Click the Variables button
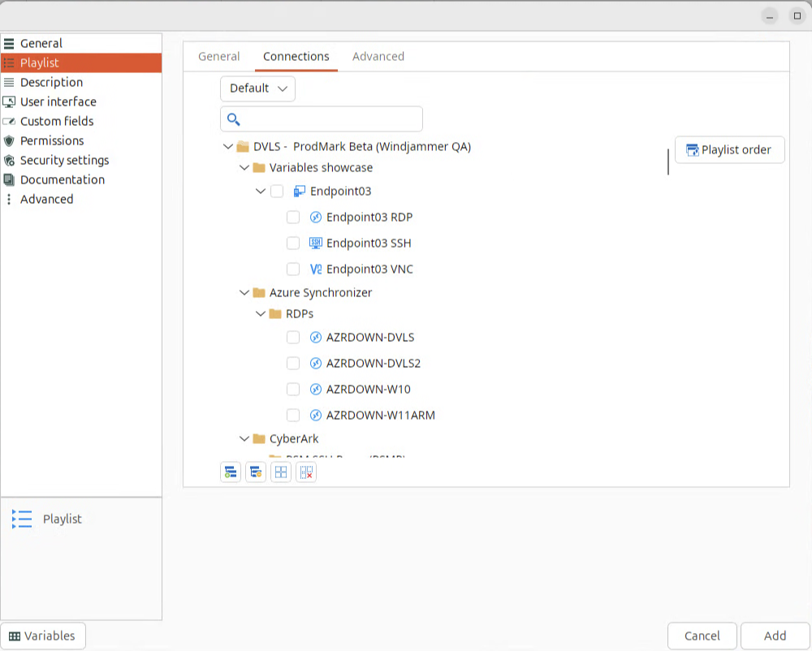The width and height of the screenshot is (812, 651). (43, 636)
